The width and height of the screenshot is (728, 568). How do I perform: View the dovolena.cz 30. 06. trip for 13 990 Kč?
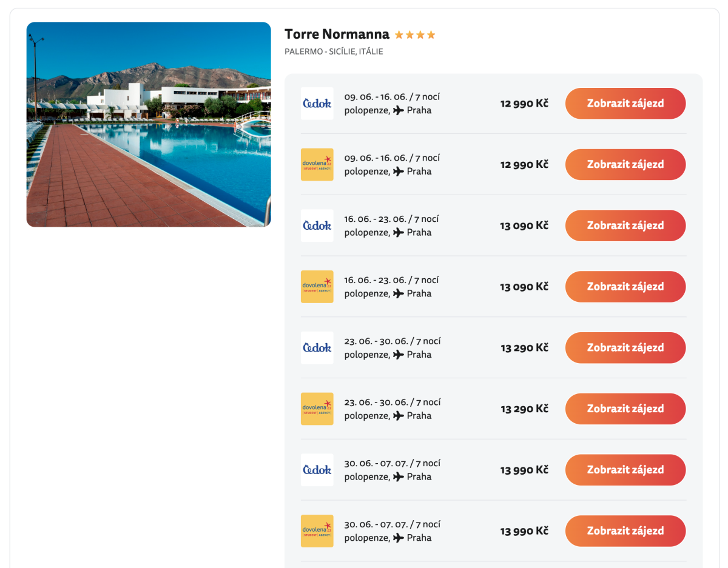click(625, 531)
